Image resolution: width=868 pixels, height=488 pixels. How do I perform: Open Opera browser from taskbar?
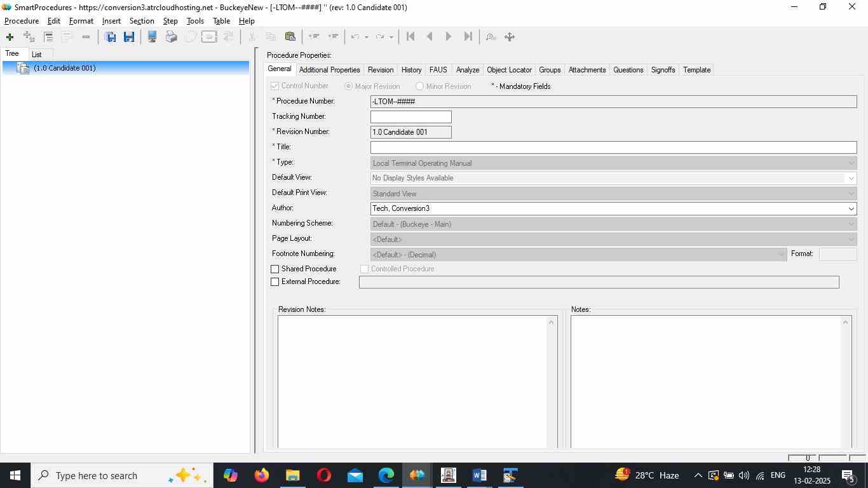coord(323,475)
